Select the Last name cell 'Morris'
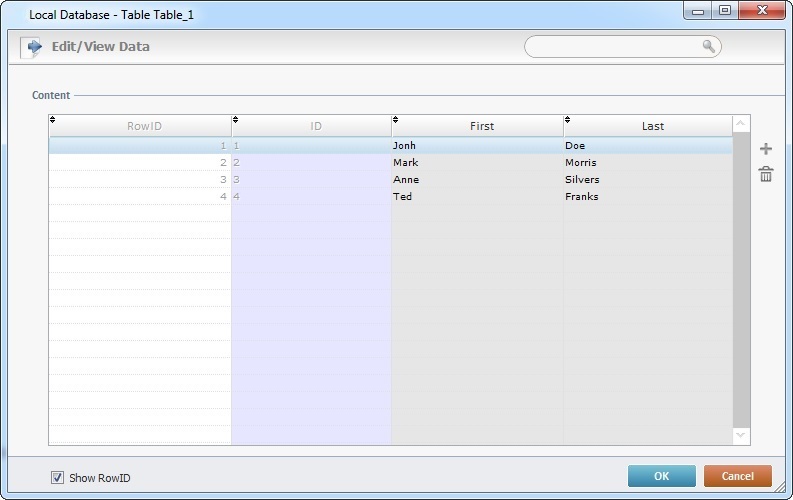 pyautogui.click(x=647, y=163)
